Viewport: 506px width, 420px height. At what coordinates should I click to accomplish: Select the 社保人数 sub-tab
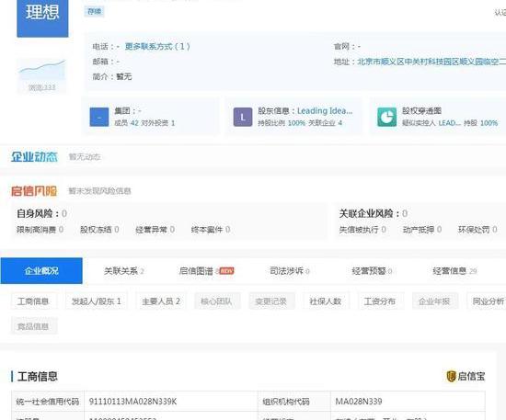(x=326, y=301)
